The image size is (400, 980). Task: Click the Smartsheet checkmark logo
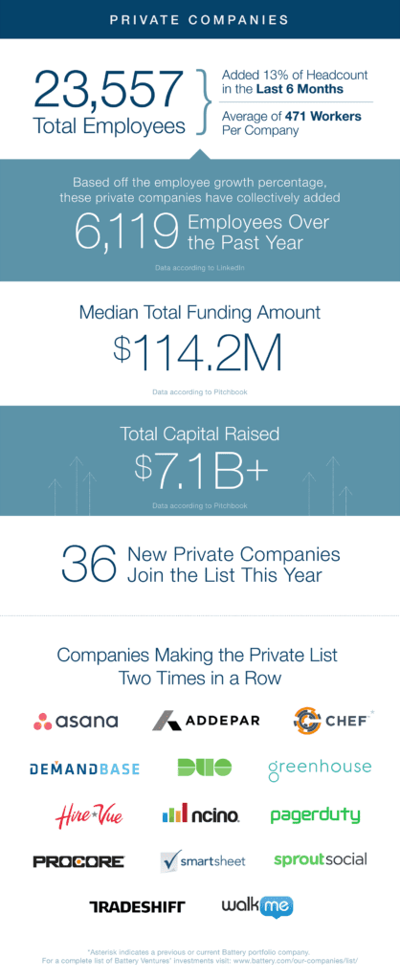pos(203,860)
